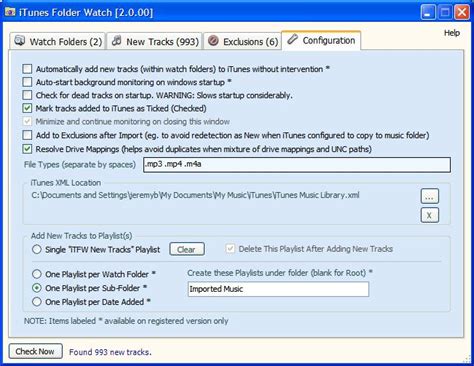Select the Configuration tab

[x=321, y=40]
